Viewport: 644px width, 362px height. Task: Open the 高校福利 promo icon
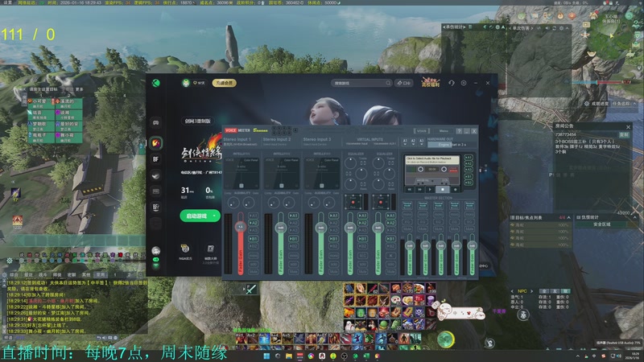[430, 83]
